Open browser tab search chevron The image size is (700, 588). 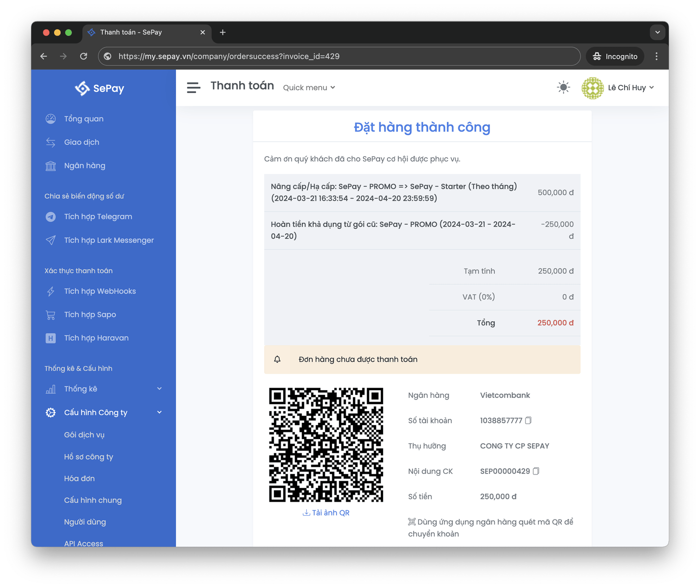(x=657, y=32)
